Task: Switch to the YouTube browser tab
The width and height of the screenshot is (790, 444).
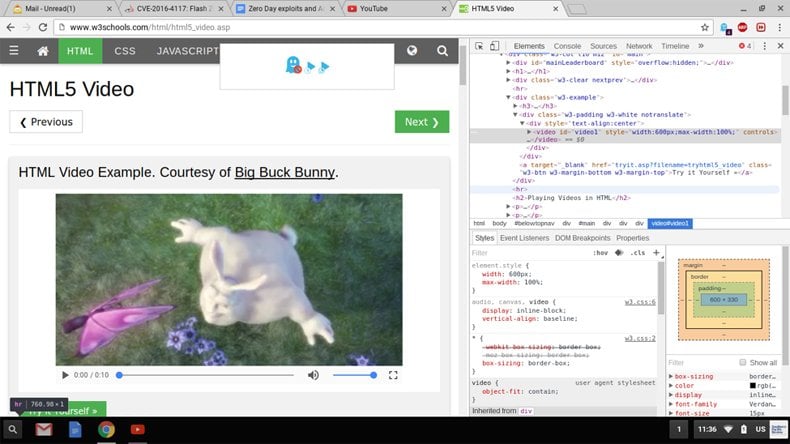Action: point(396,9)
